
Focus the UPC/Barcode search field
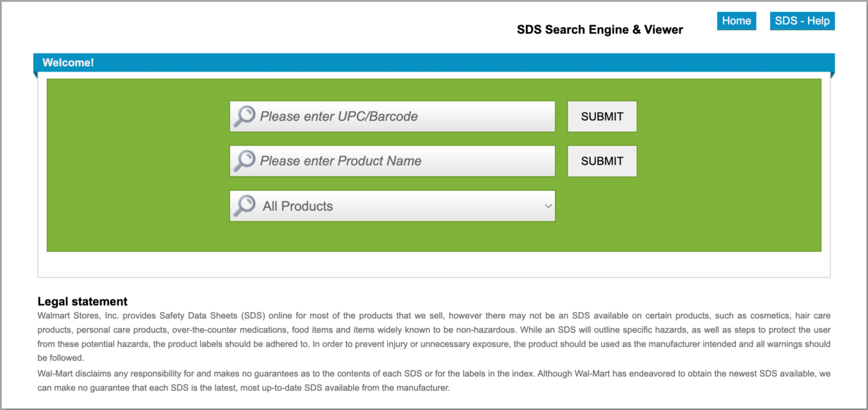403,116
